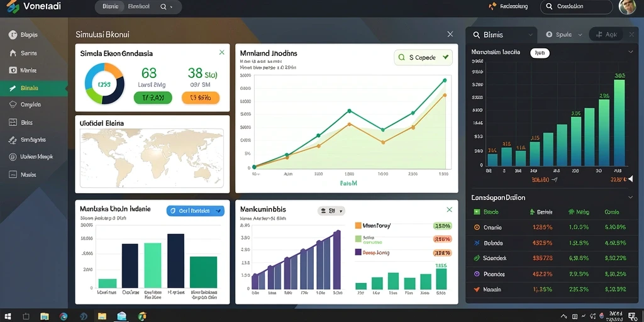Click the orange percentage pill button
The height and width of the screenshot is (322, 644).
point(201,97)
